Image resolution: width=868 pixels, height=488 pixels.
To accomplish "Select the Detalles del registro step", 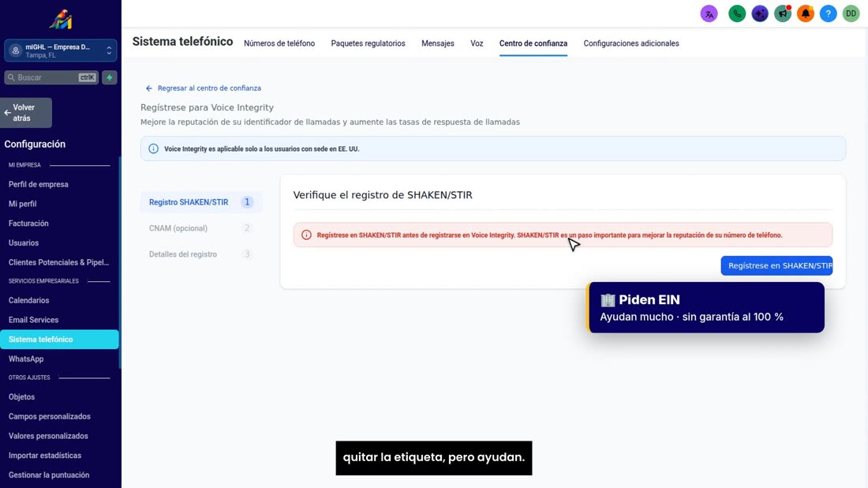I will click(x=201, y=254).
